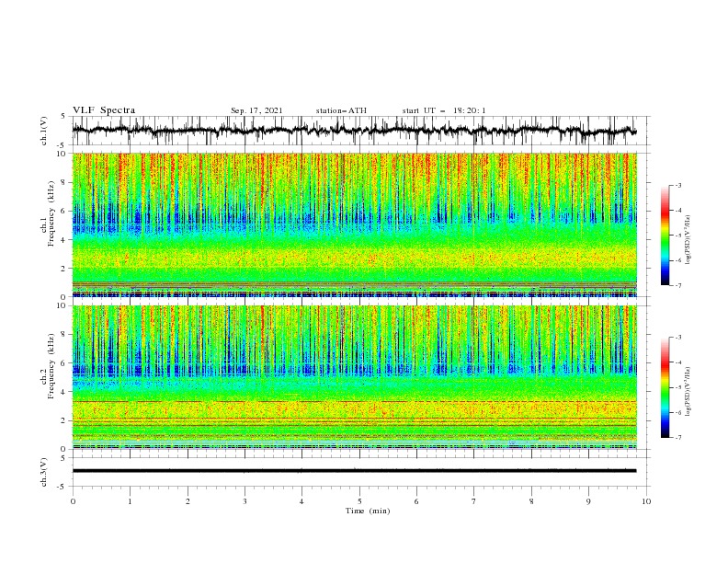The width and height of the screenshot is (728, 563).
Task: Click the "7" tick on the time axis
Action: pyautogui.click(x=474, y=501)
